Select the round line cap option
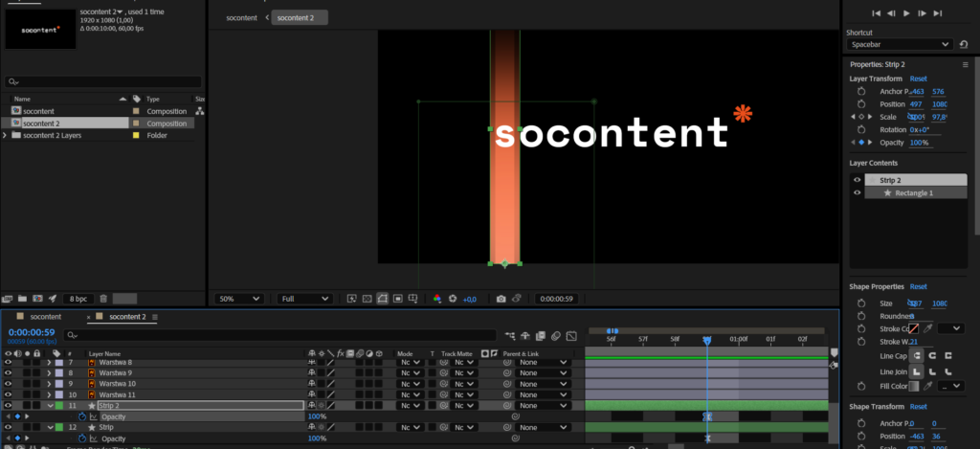 pyautogui.click(x=932, y=356)
